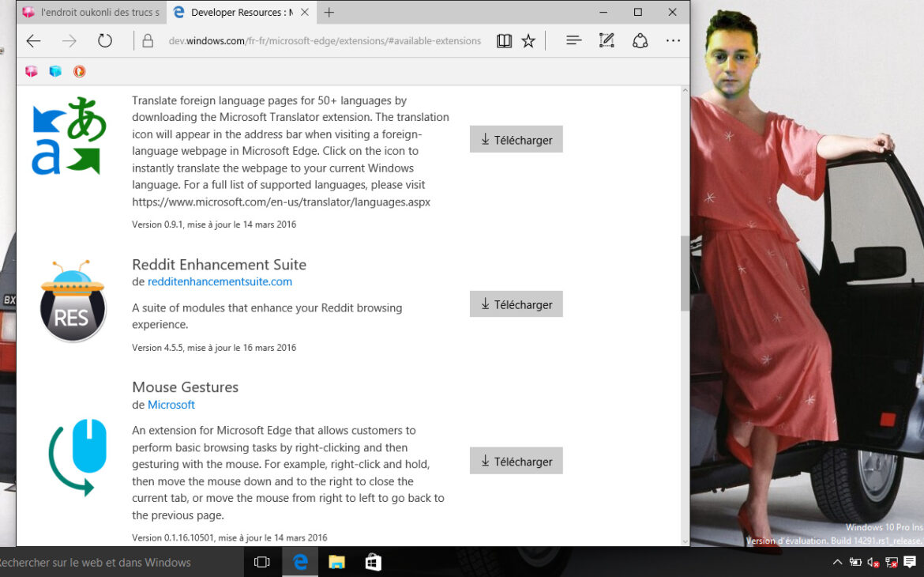Open the DuckDuckGo favorite in favorites bar

coord(79,71)
